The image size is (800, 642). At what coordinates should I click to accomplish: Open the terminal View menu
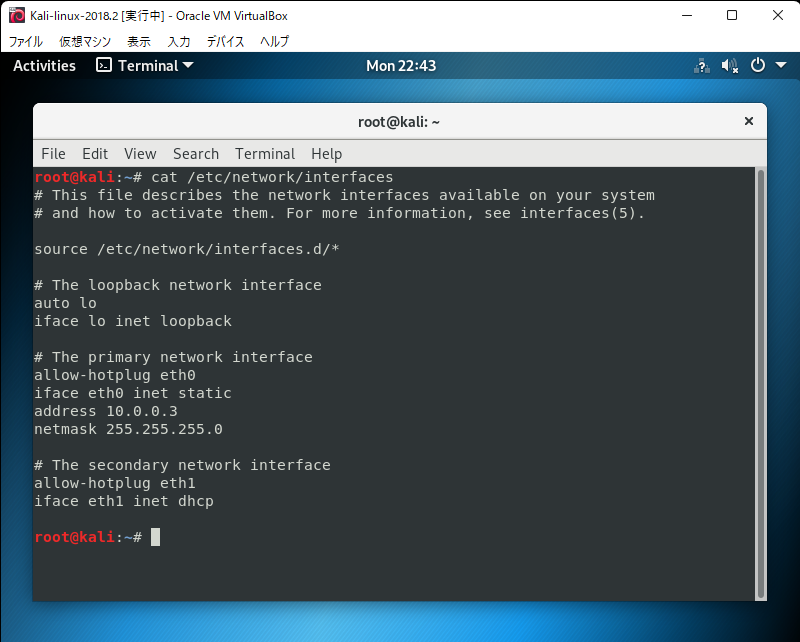(140, 154)
